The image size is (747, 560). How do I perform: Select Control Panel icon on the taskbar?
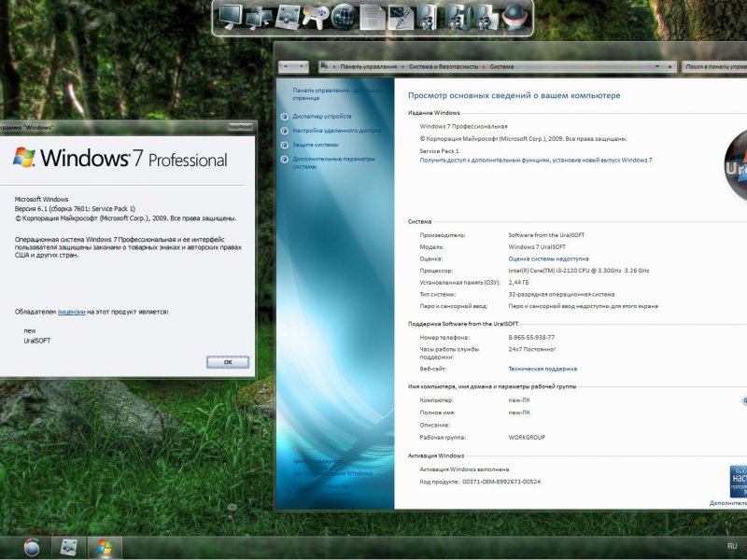[68, 548]
